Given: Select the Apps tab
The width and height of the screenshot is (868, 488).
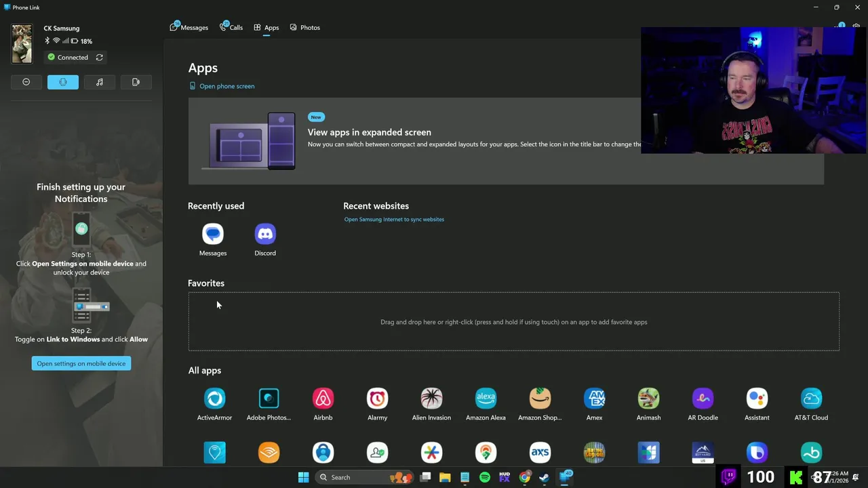Looking at the screenshot, I should 267,28.
